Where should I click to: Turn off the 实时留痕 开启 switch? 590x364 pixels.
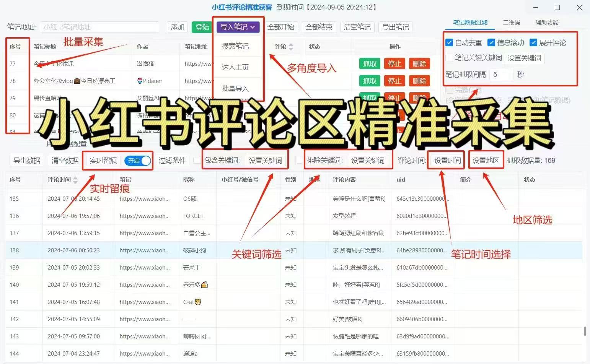pos(139,161)
